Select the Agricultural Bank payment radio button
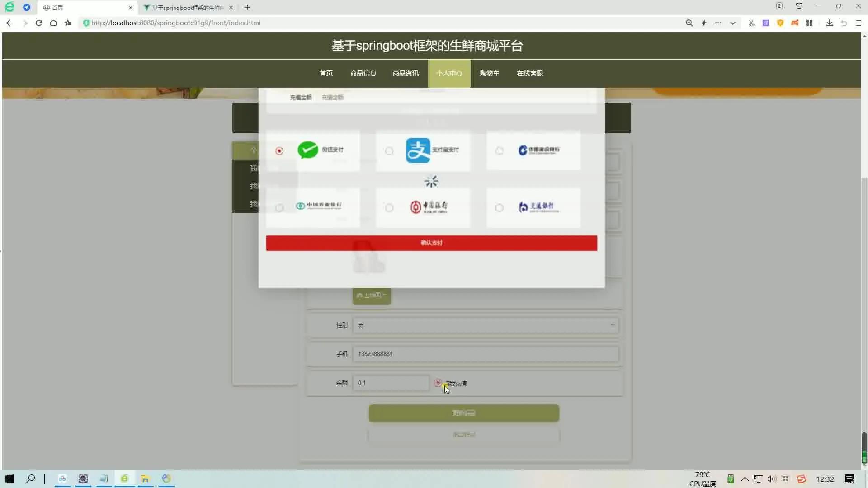 (279, 208)
